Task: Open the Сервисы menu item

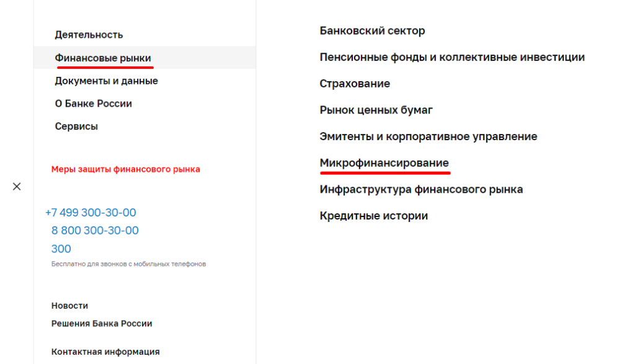Action: 76,127
